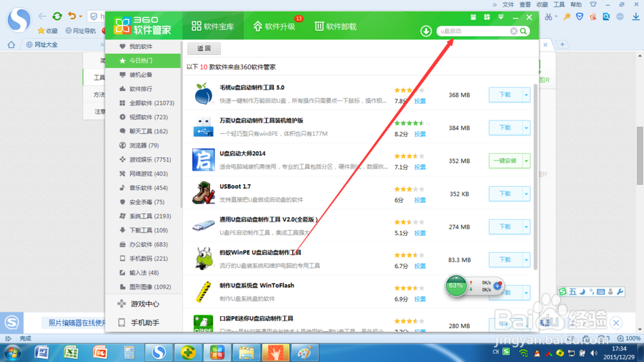Open 手机助手 in the sidebar

click(142, 323)
